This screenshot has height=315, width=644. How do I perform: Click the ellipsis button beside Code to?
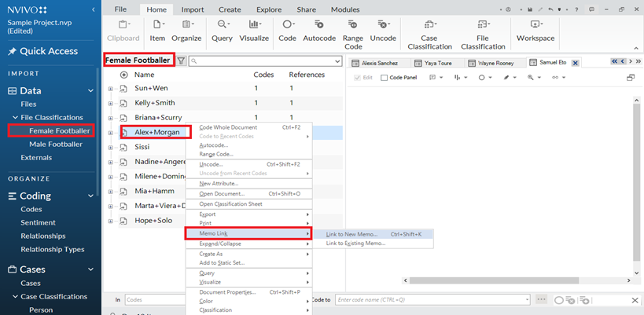pyautogui.click(x=541, y=300)
